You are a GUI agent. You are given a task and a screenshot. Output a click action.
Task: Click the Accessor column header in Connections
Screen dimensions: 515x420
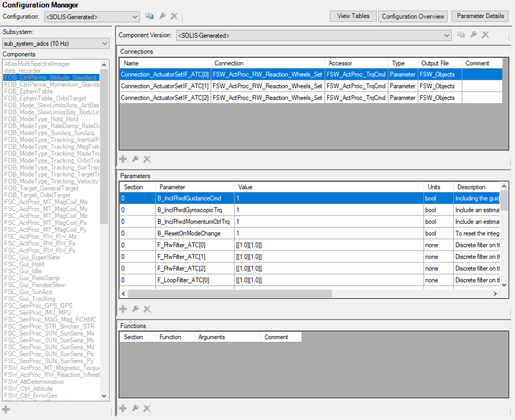pyautogui.click(x=340, y=63)
